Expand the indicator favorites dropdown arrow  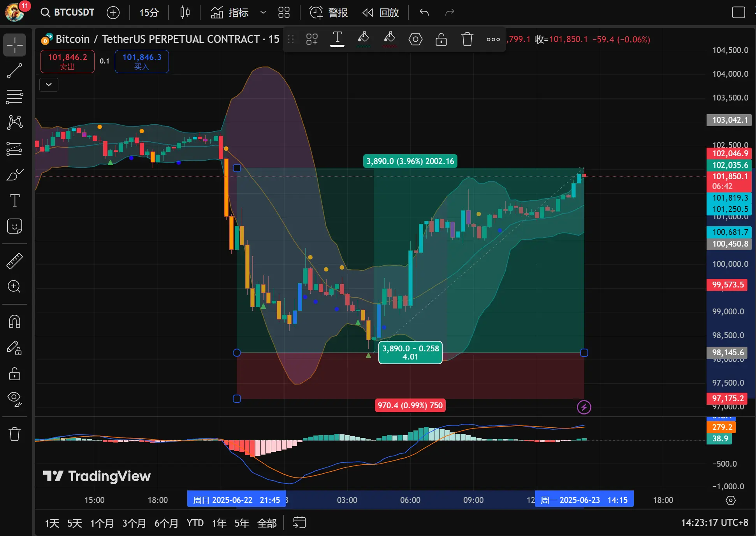[263, 12]
